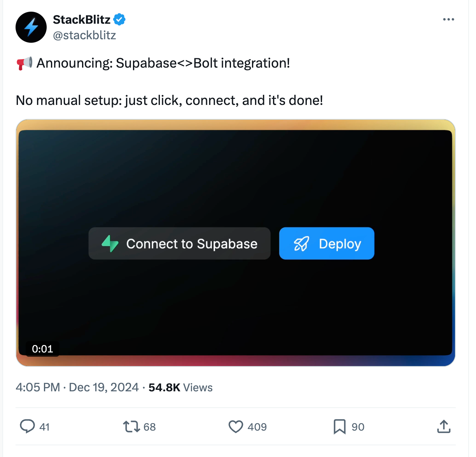Click the StackBlitz lightning bolt avatar
This screenshot has height=457, width=476.
tap(31, 27)
